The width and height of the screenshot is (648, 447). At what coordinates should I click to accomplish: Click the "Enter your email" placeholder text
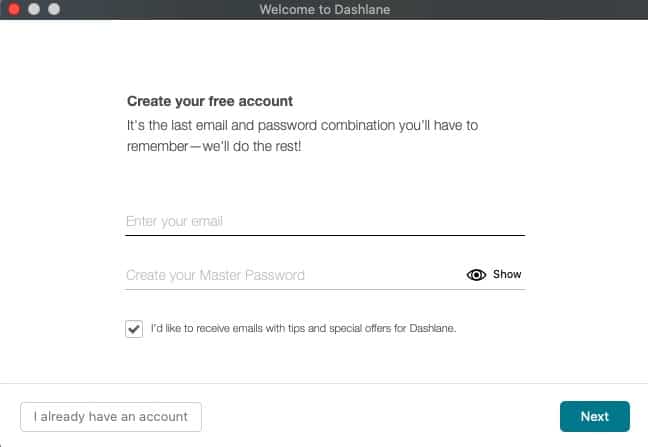(x=174, y=221)
